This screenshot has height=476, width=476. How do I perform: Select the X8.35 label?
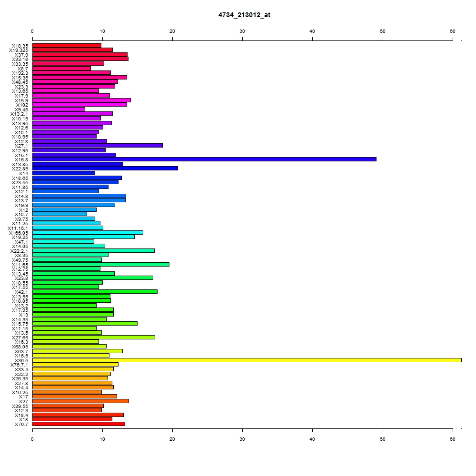tap(21, 255)
